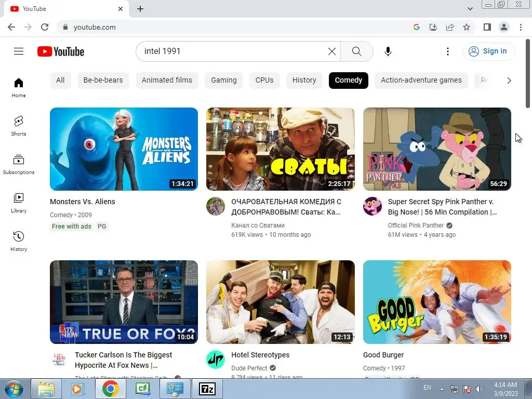Go to Home in the sidebar
The height and width of the screenshot is (399, 532).
19,88
